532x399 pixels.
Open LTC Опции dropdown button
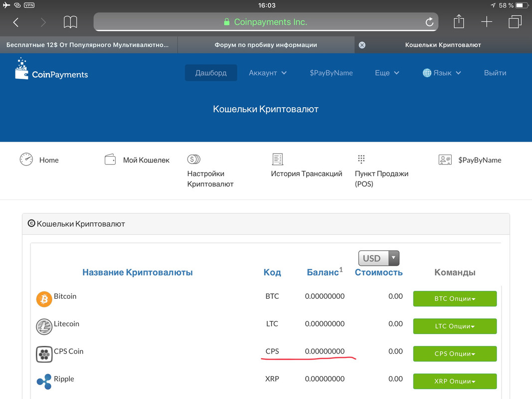point(455,326)
